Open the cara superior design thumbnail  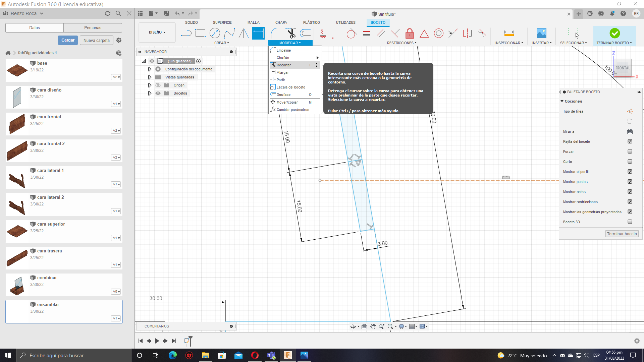[17, 231]
